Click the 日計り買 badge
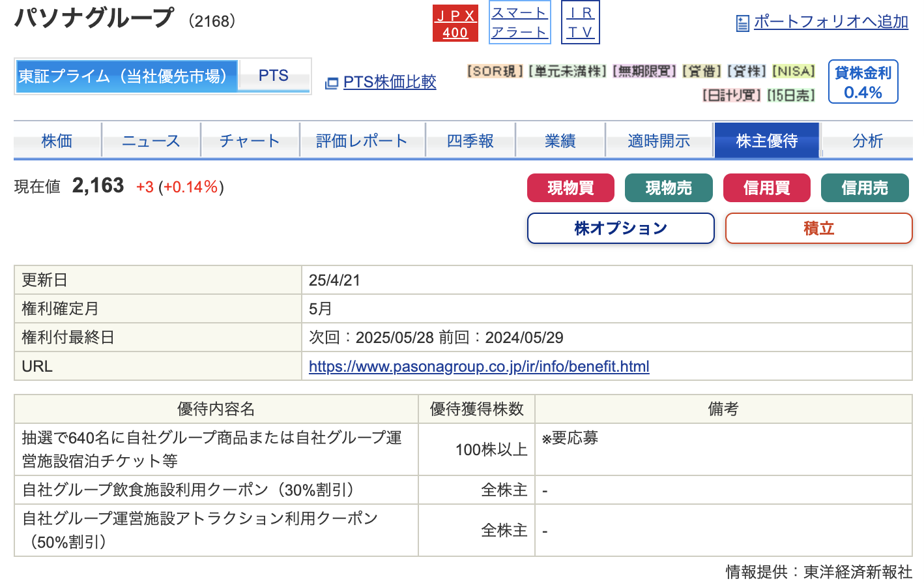 (x=732, y=95)
